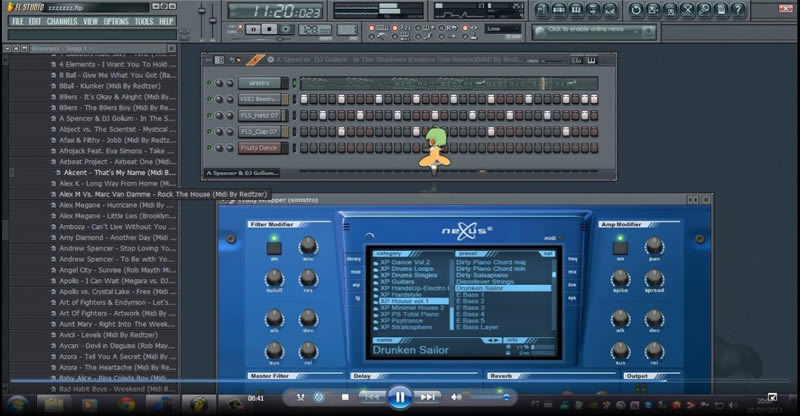The image size is (800, 416).
Task: Open the OPTIONS menu
Action: 116,21
